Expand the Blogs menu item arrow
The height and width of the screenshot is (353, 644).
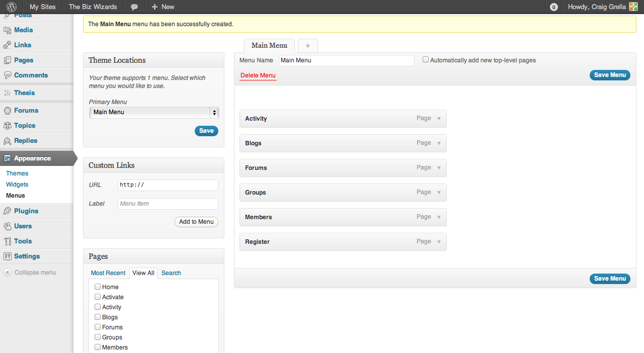[439, 143]
